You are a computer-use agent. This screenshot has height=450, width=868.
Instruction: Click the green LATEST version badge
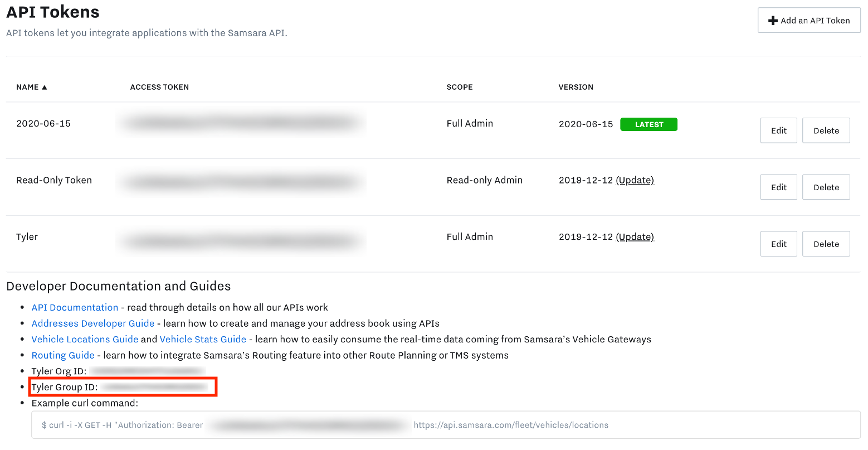[648, 124]
